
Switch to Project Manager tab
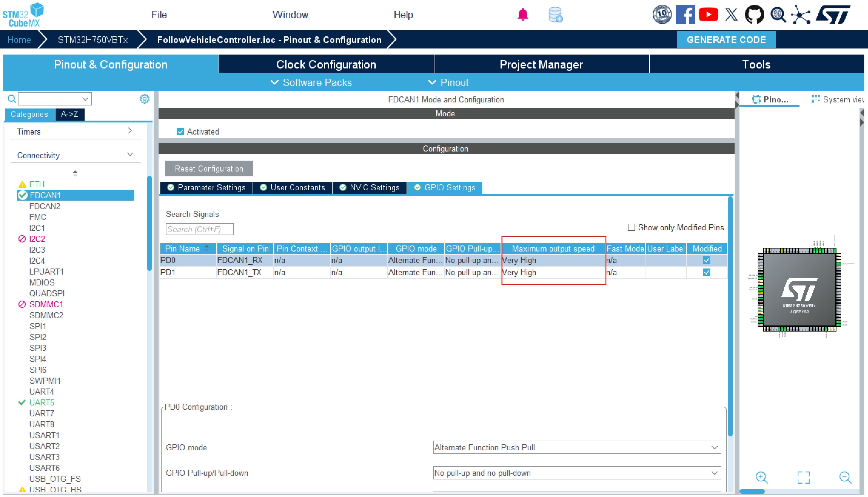[541, 64]
